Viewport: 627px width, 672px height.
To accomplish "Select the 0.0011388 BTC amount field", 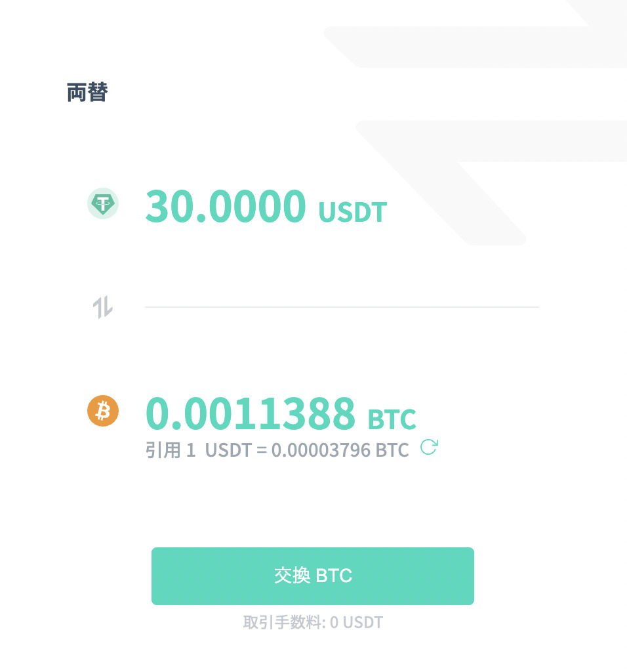I will tap(251, 413).
